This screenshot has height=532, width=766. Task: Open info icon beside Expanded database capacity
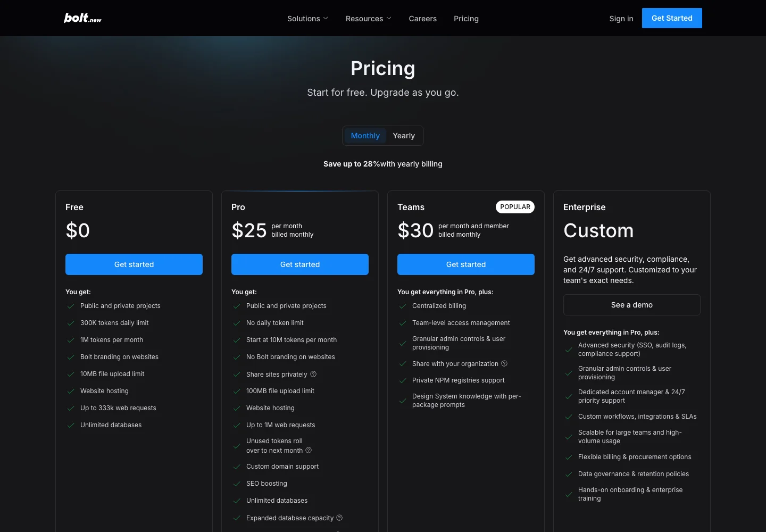tap(339, 518)
